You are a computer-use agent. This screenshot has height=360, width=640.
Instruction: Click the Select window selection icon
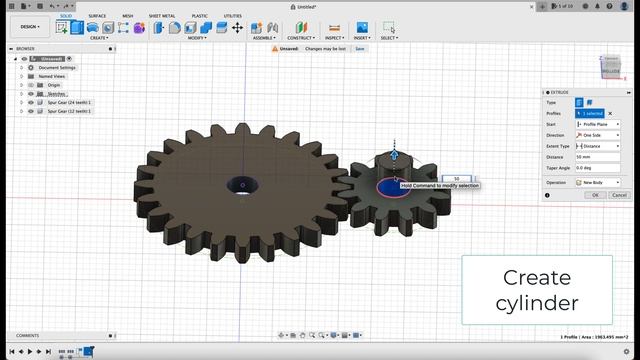[389, 28]
